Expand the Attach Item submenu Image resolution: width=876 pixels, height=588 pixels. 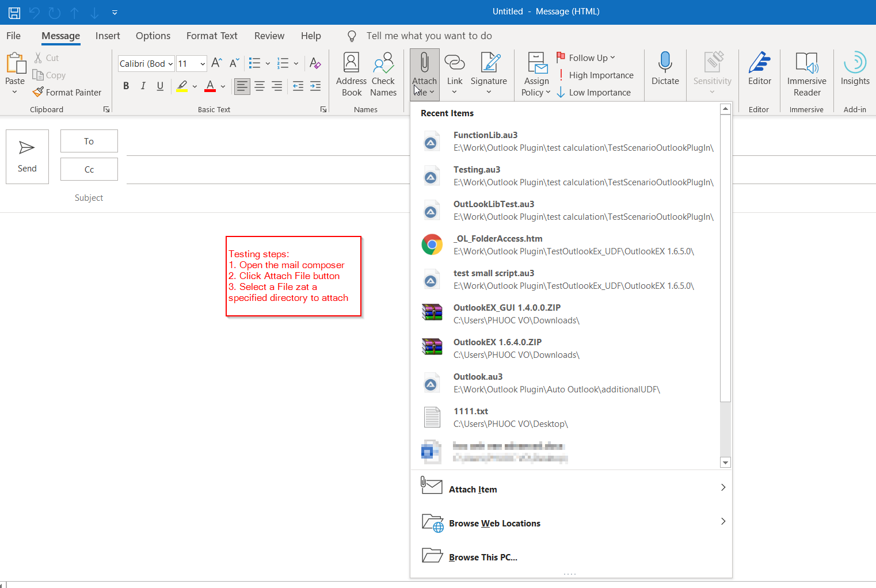(571, 488)
